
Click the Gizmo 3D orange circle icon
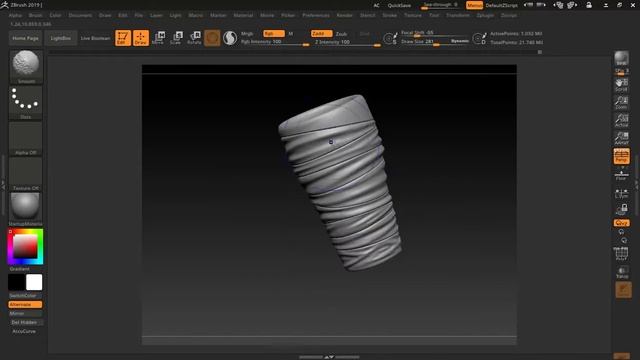[x=212, y=38]
